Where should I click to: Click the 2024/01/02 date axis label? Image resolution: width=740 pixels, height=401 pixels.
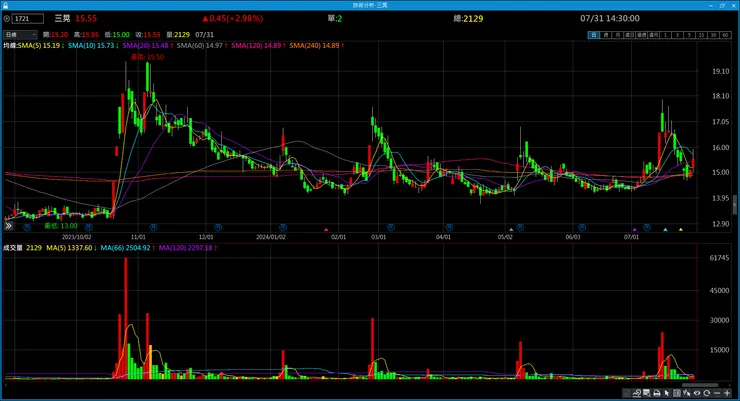click(x=271, y=237)
